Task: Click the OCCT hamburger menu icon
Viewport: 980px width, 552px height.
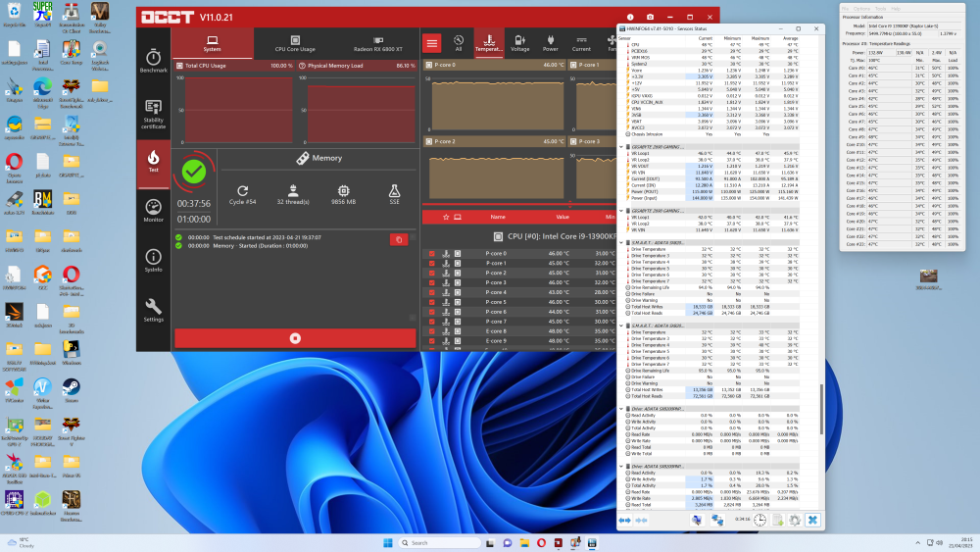Action: 432,43
